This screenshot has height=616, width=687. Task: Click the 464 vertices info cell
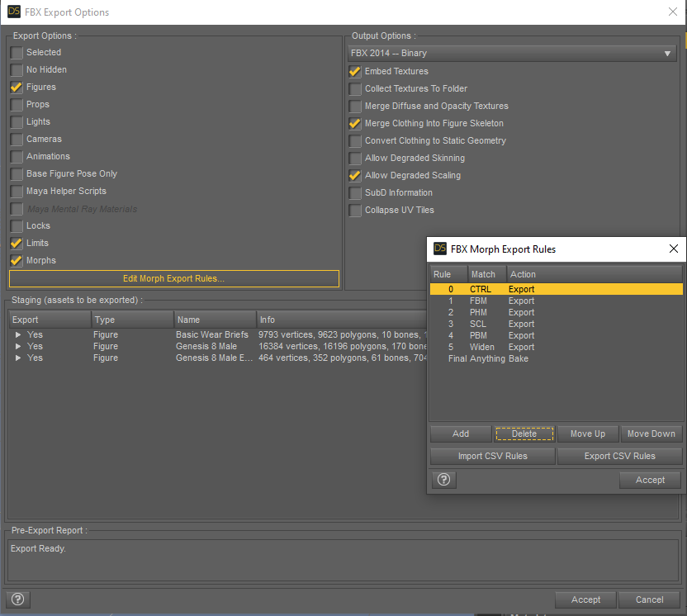point(342,358)
